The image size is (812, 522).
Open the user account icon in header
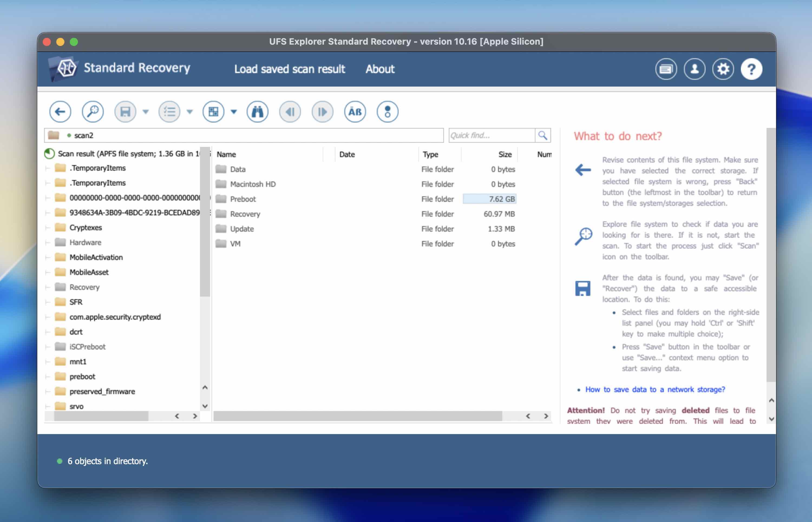(x=694, y=69)
